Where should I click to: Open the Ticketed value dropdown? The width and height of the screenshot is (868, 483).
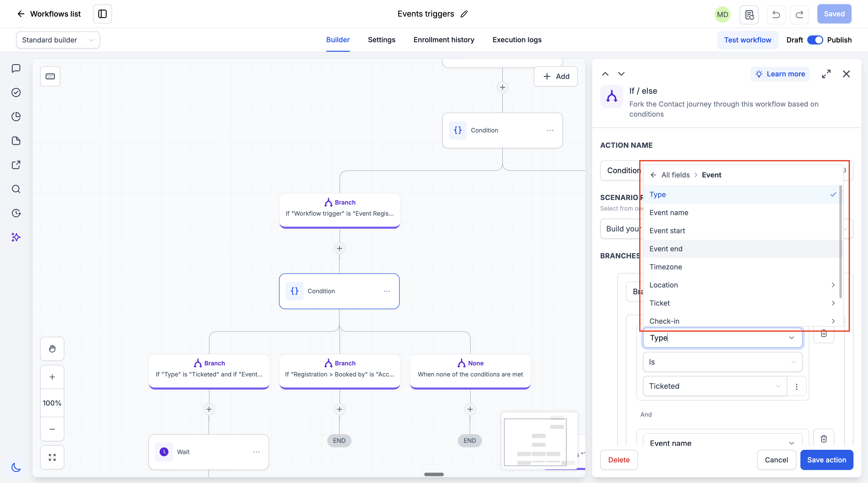point(715,386)
